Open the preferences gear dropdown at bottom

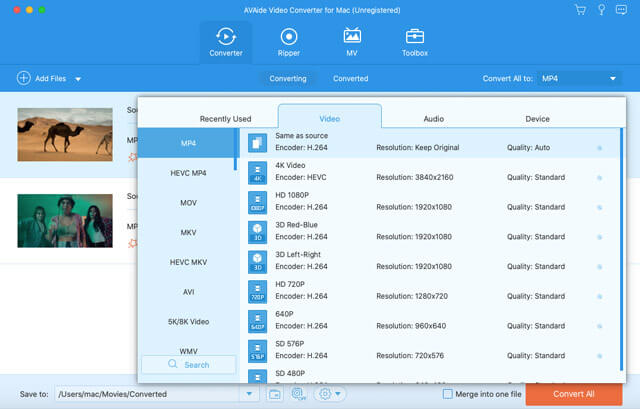tap(330, 394)
